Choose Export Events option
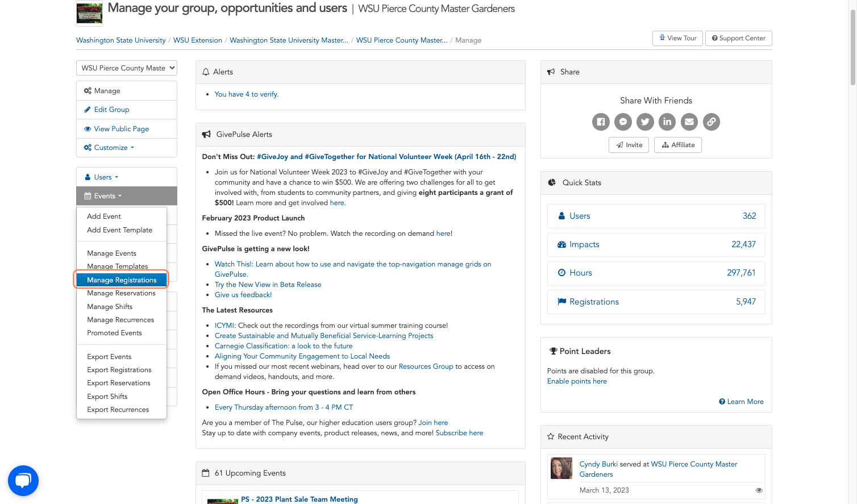This screenshot has width=857, height=504. point(109,357)
